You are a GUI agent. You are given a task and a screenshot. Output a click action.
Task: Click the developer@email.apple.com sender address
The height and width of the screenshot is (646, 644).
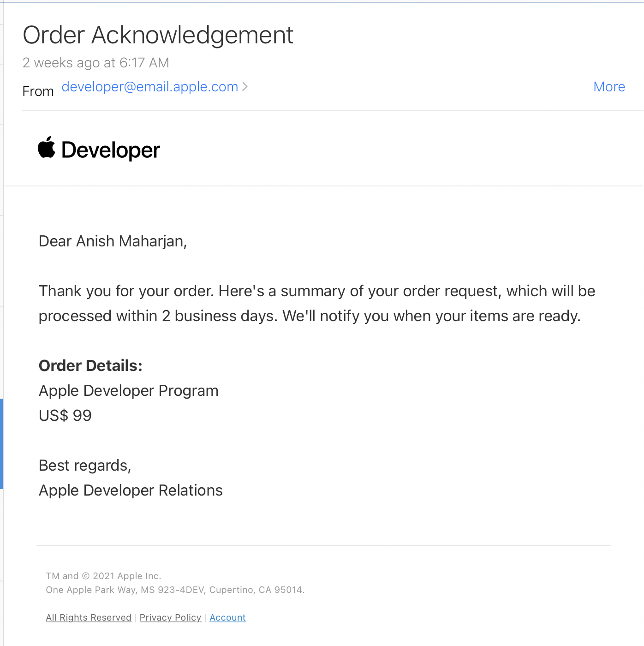pos(150,87)
